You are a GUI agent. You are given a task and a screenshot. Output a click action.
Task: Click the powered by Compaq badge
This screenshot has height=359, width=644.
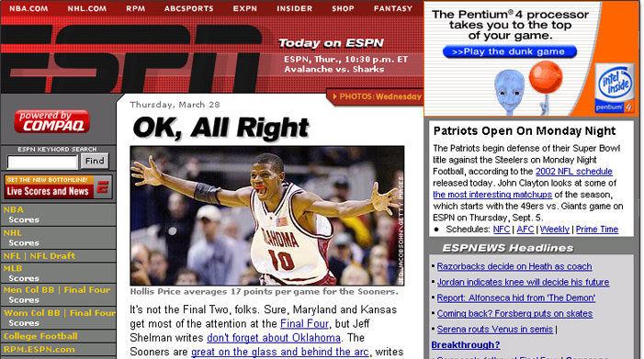(x=51, y=121)
